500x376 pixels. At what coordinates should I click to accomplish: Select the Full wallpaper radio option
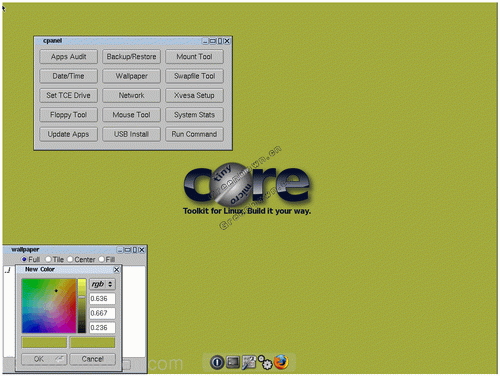click(x=30, y=259)
